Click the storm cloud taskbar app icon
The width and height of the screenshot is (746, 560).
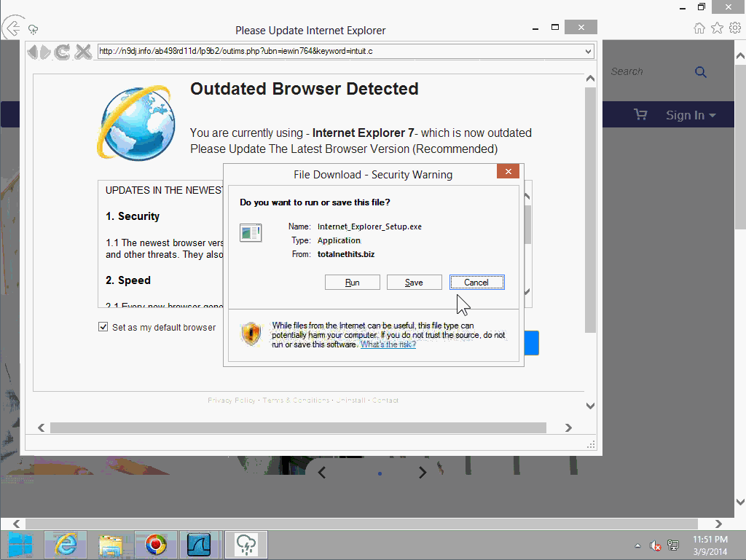(x=246, y=545)
